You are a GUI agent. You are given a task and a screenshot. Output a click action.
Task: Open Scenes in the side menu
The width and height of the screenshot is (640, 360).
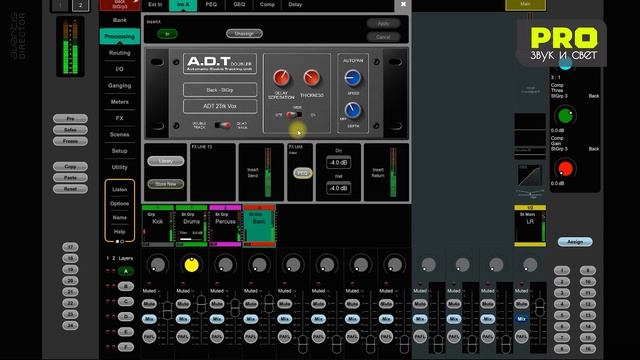click(x=120, y=134)
